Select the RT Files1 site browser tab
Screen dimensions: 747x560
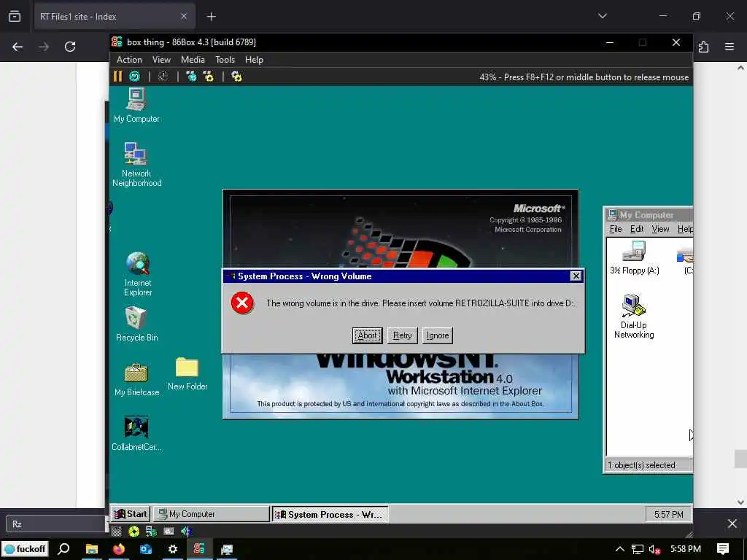point(113,17)
